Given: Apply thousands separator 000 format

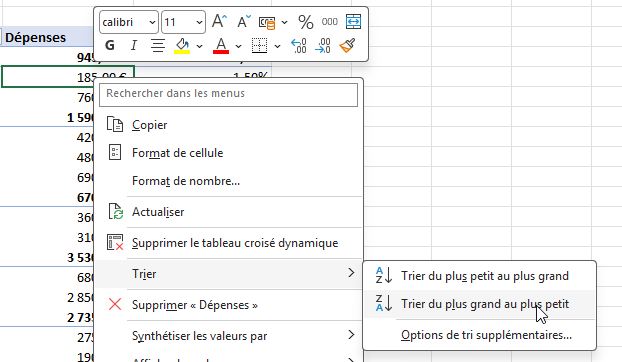Looking at the screenshot, I should click(x=330, y=22).
